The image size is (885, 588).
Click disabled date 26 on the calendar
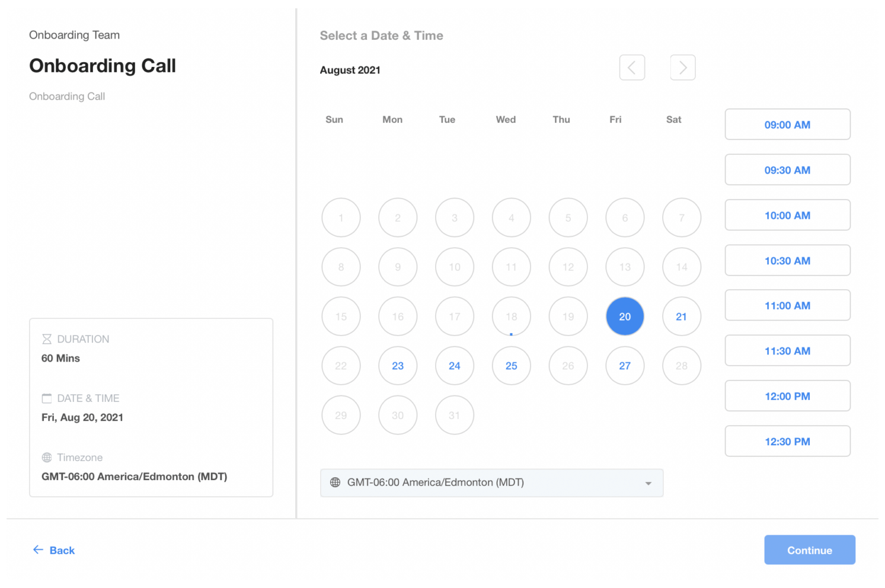(568, 366)
